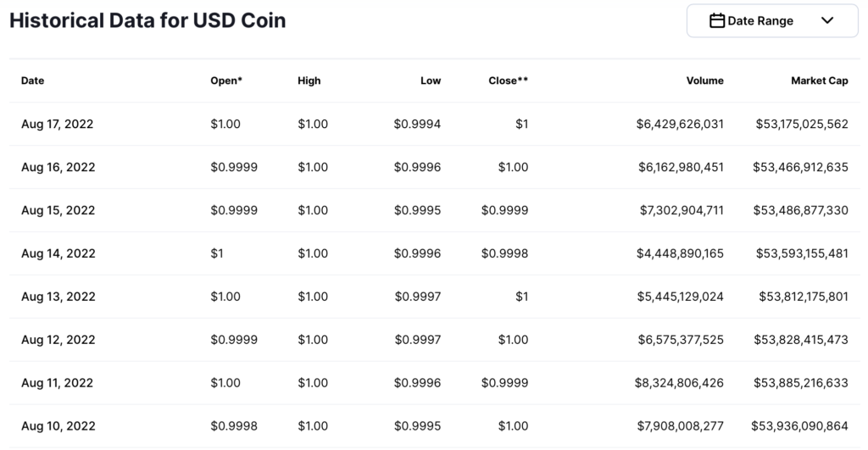
Task: Click Aug 13, 2022 market cap $53,812,175,801
Action: pyautogui.click(x=803, y=297)
